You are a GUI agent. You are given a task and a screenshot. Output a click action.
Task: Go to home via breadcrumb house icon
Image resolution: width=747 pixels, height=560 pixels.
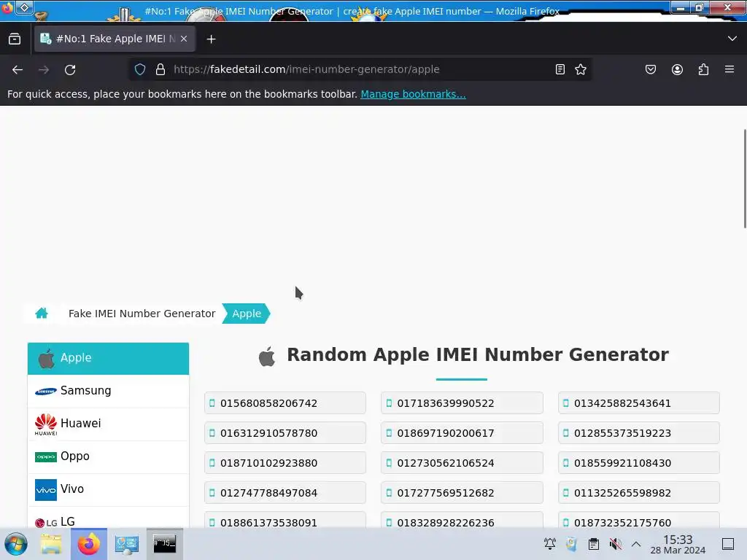42,314
